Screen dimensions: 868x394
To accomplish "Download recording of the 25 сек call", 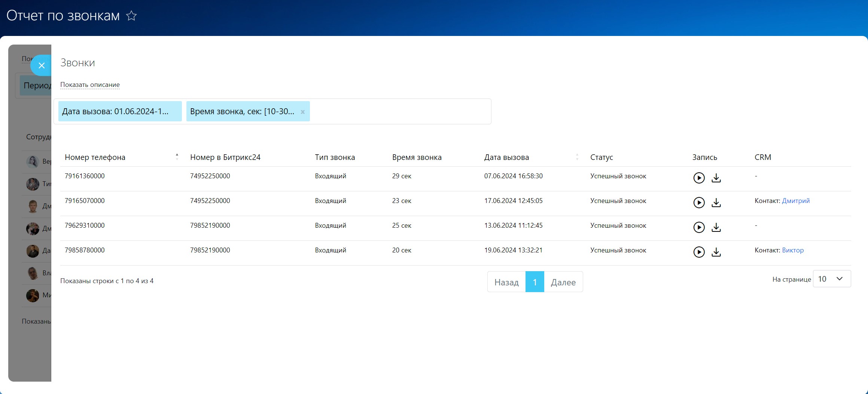I will tap(716, 227).
